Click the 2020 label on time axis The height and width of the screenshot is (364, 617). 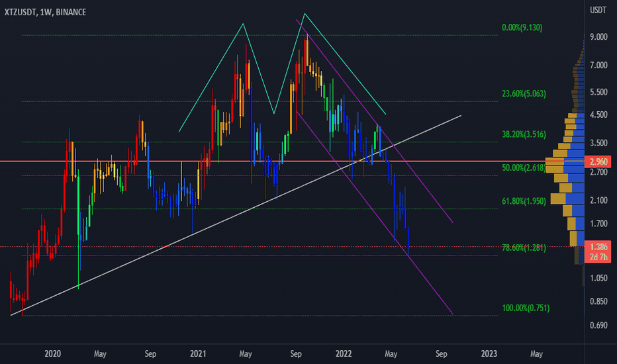point(52,354)
